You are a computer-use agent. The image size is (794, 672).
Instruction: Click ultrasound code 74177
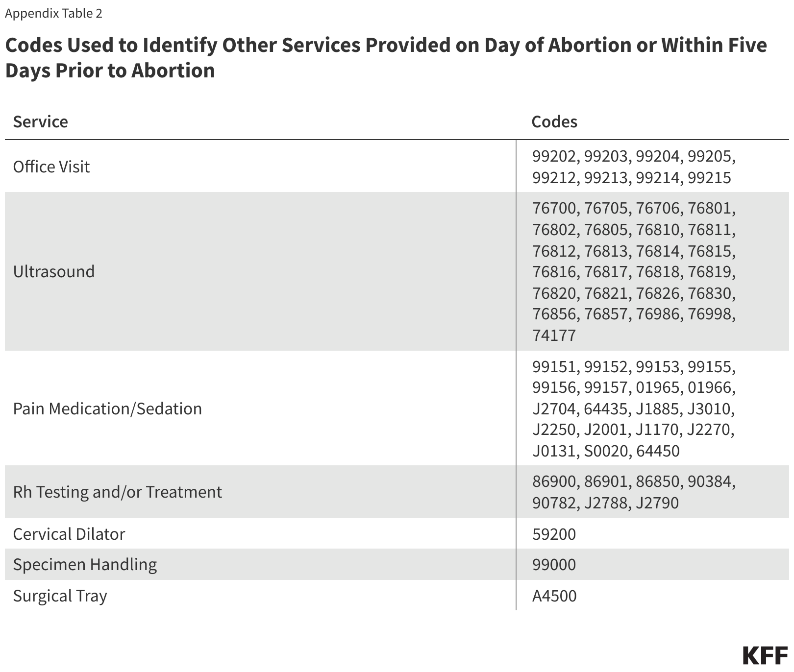coord(554,336)
